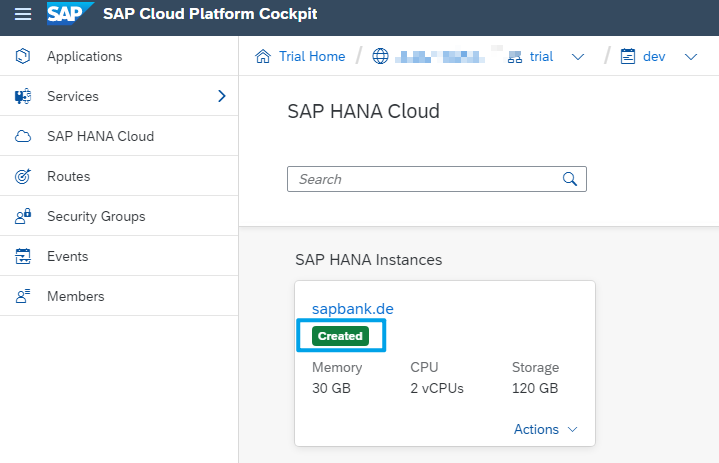719x463 pixels.
Task: Click the 2 vCPUs value
Action: point(437,388)
